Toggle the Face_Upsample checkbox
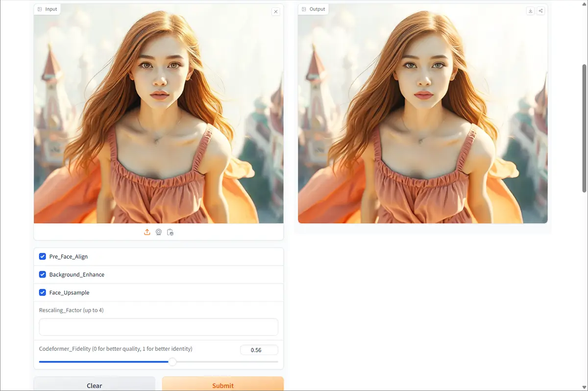This screenshot has height=391, width=588. (x=43, y=293)
